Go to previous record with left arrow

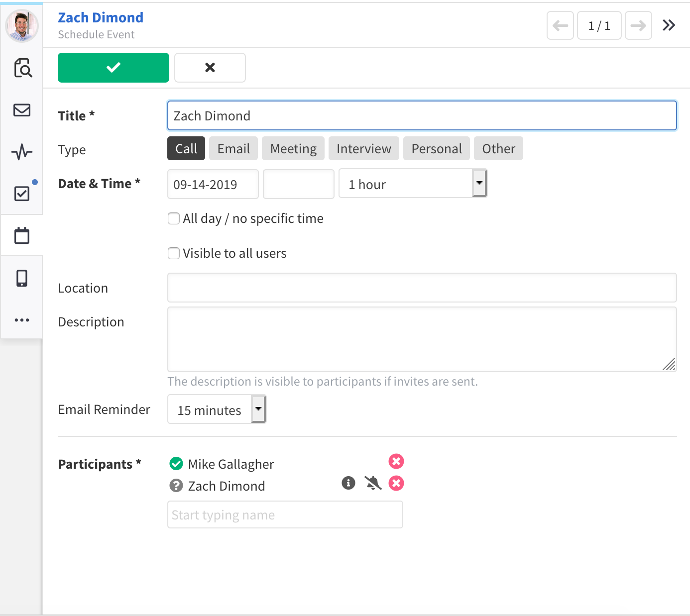click(x=560, y=25)
